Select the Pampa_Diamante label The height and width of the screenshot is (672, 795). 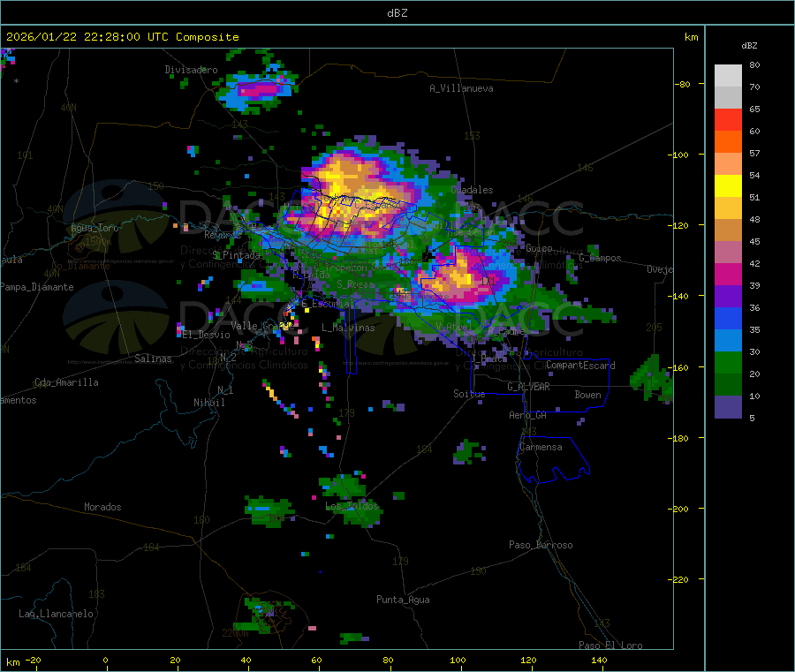[x=37, y=287]
